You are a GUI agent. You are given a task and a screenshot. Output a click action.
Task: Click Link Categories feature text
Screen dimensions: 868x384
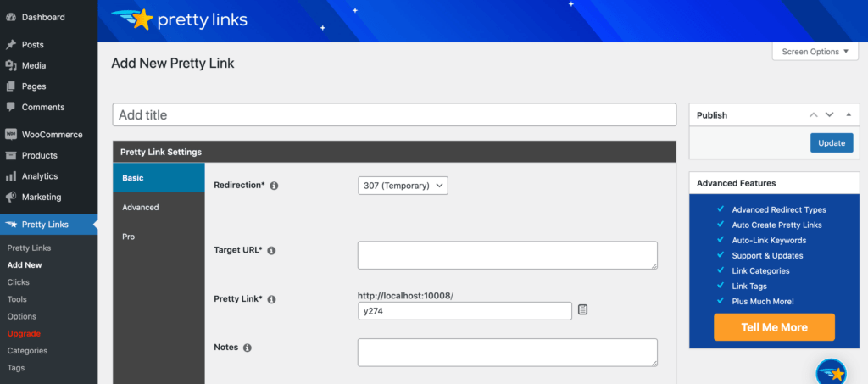pos(760,271)
